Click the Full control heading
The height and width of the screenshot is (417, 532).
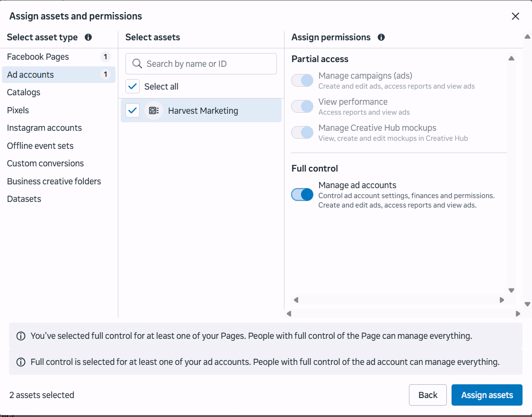coord(315,168)
